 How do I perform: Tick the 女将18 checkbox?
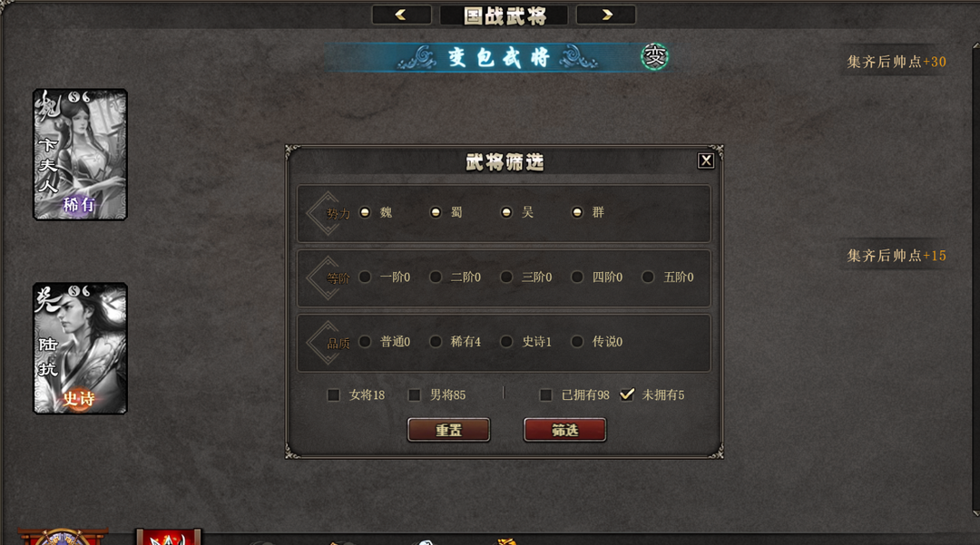coord(334,394)
